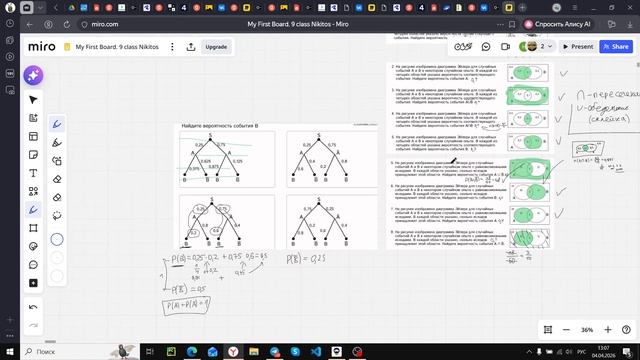
Task: Open Microsoft Edge from taskbar
Action: pyautogui.click(x=191, y=351)
